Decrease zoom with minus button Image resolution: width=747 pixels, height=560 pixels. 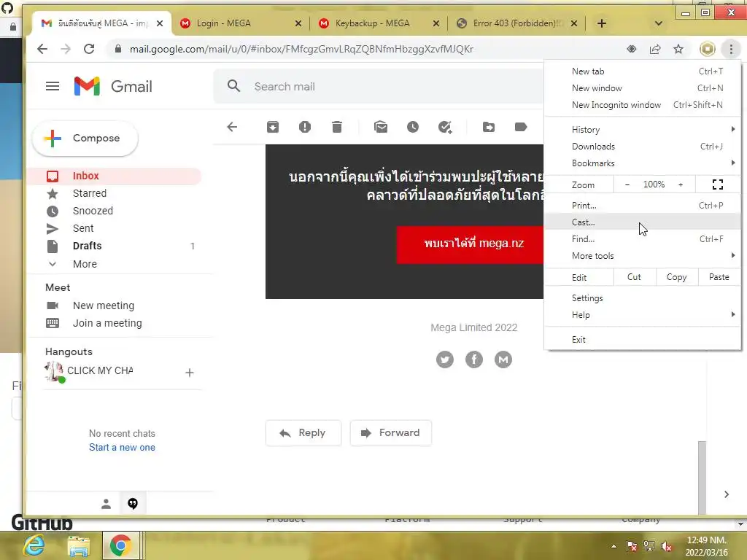point(627,184)
